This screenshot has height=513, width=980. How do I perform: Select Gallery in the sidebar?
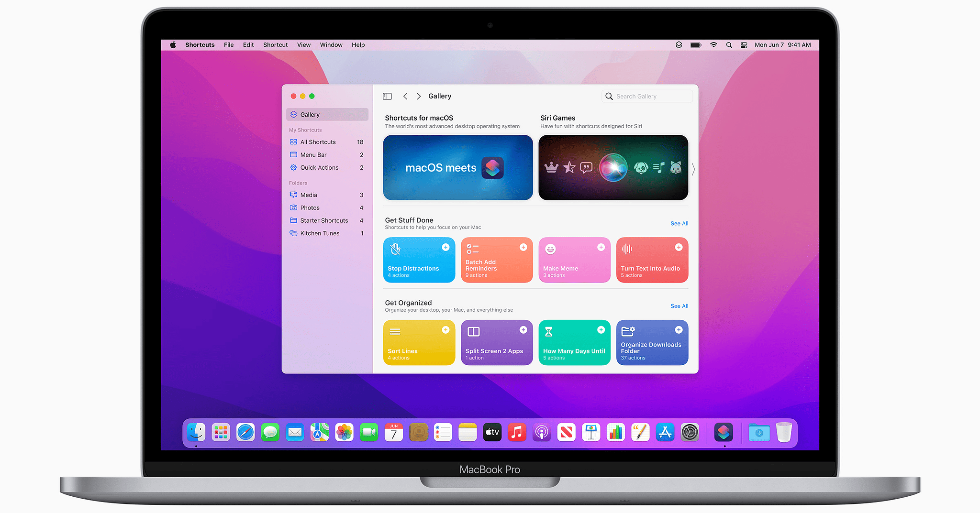(x=327, y=114)
